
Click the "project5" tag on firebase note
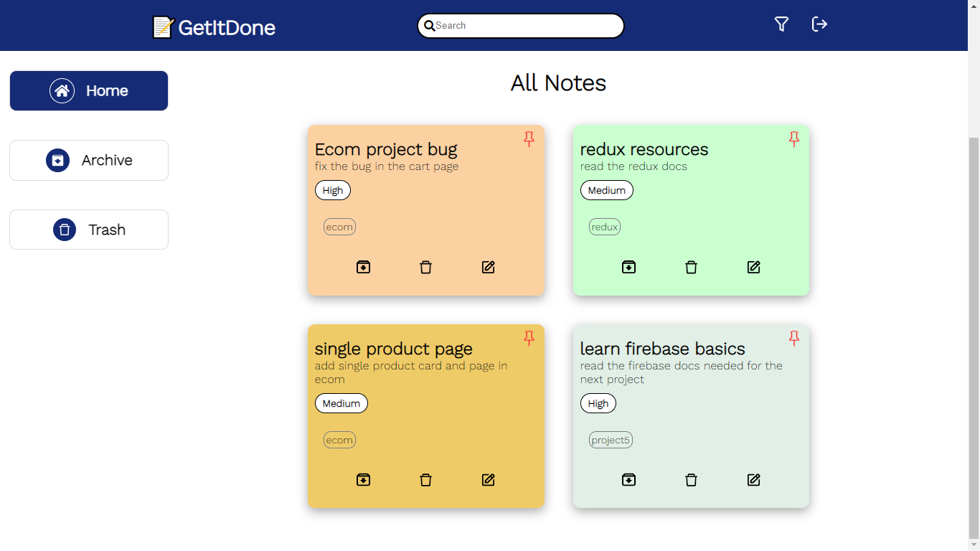(610, 440)
